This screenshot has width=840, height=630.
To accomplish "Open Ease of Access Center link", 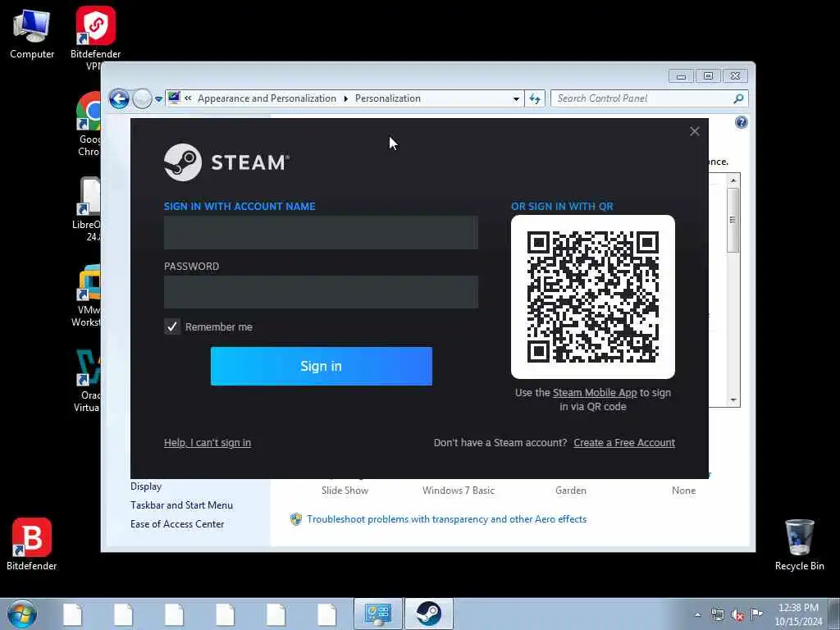I will click(x=177, y=524).
